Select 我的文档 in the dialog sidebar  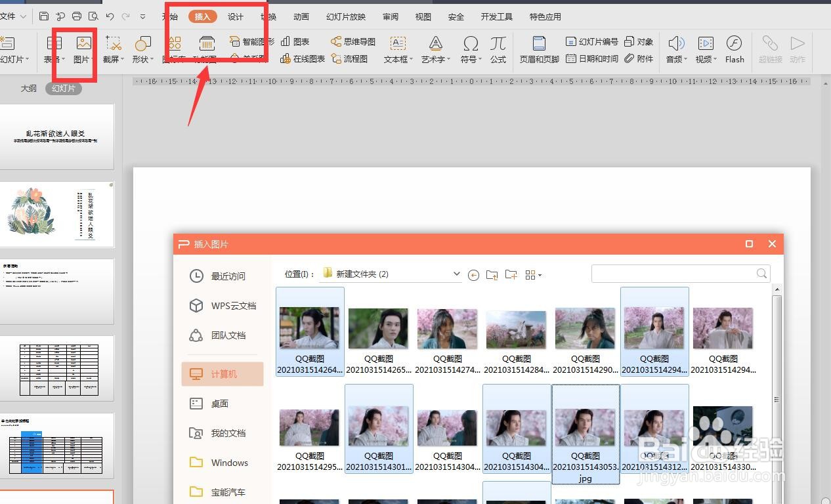coord(223,433)
